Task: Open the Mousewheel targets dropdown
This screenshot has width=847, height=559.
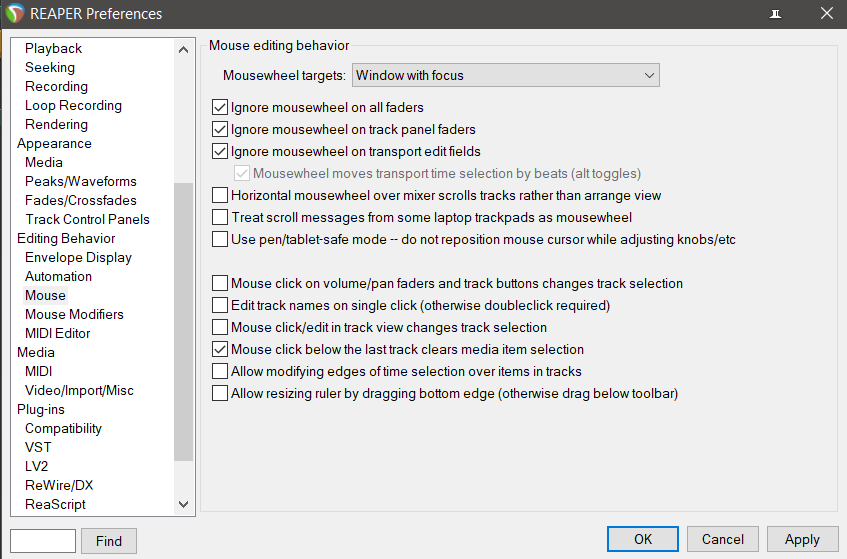Action: [506, 75]
